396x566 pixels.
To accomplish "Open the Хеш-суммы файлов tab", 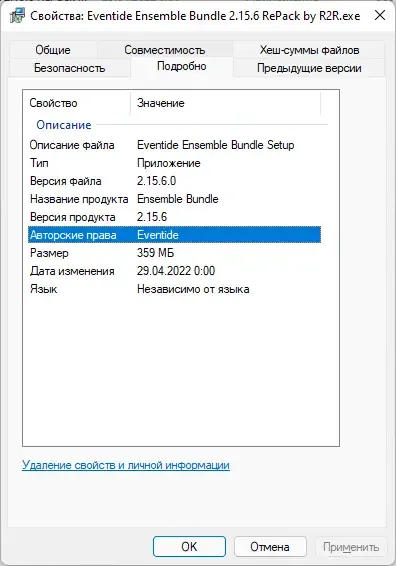I will pos(309,50).
